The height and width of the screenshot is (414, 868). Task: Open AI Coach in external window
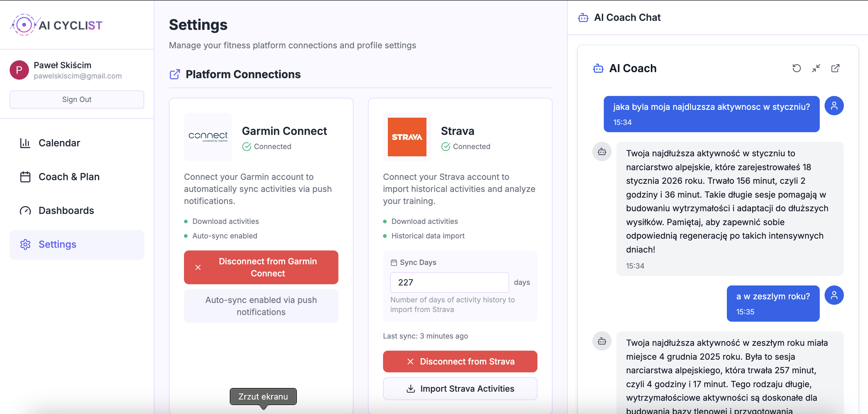[835, 68]
